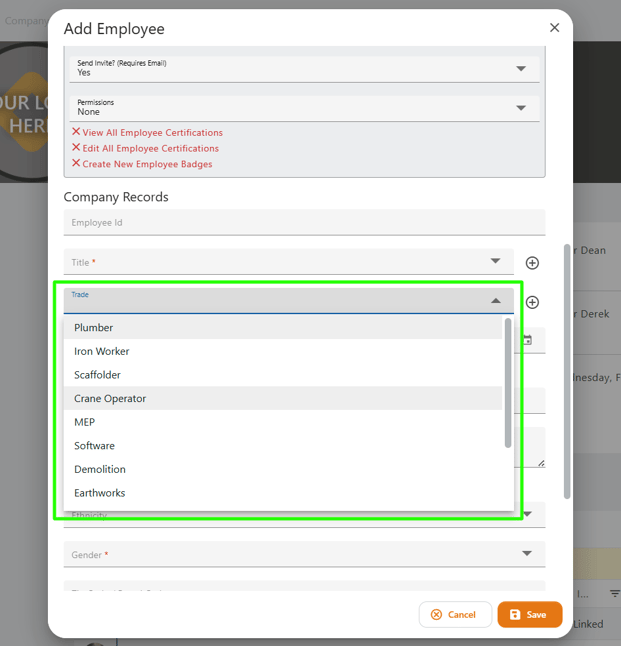The image size is (621, 646).
Task: Select Plumber from the Trade list
Action: [94, 328]
